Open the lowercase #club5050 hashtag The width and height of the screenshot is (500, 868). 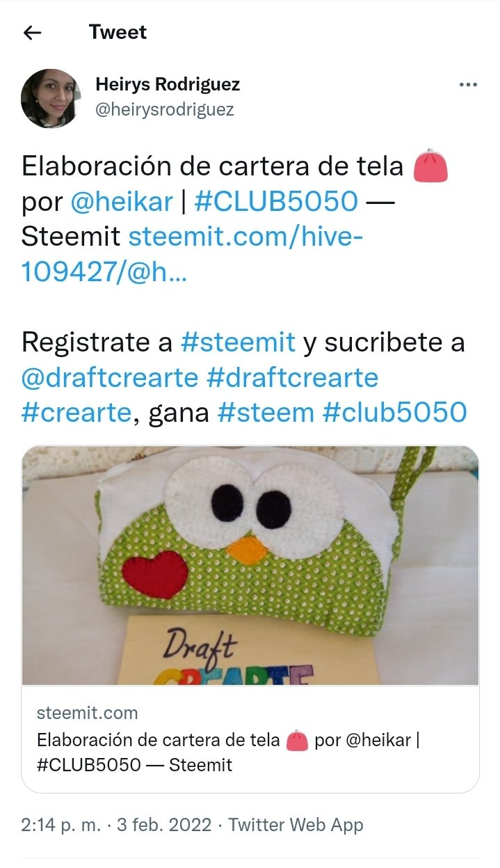[395, 412]
